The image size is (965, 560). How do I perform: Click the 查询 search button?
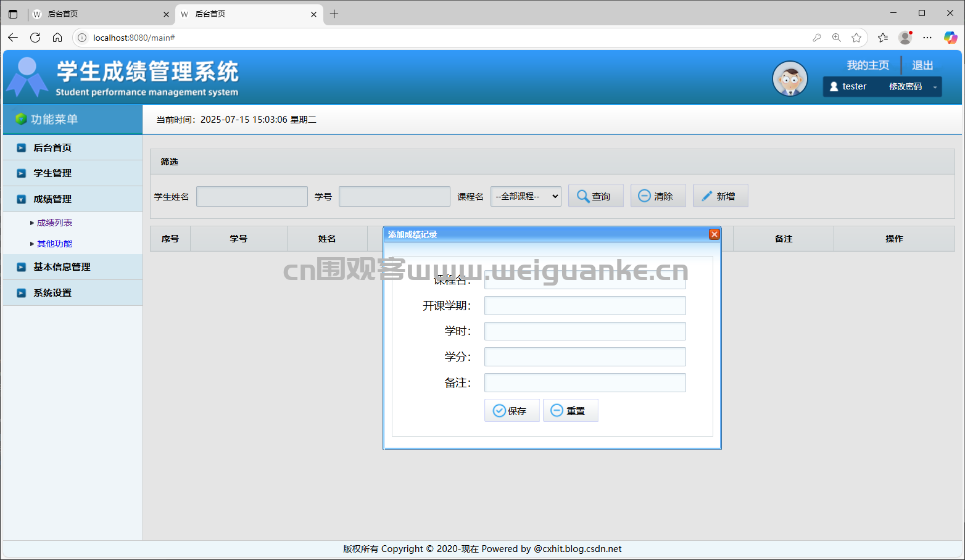pos(596,196)
